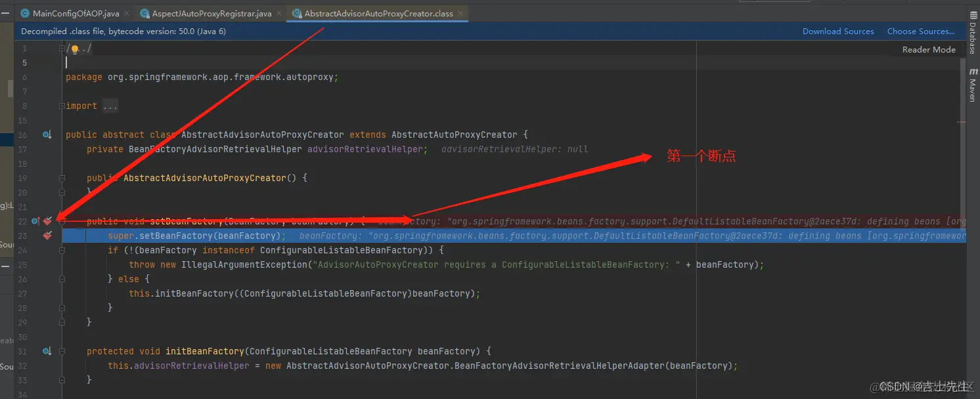Click BeanFactoryAdvisorRetrievalHelperAdapter on line 32
980x399 pixels.
click(x=557, y=366)
